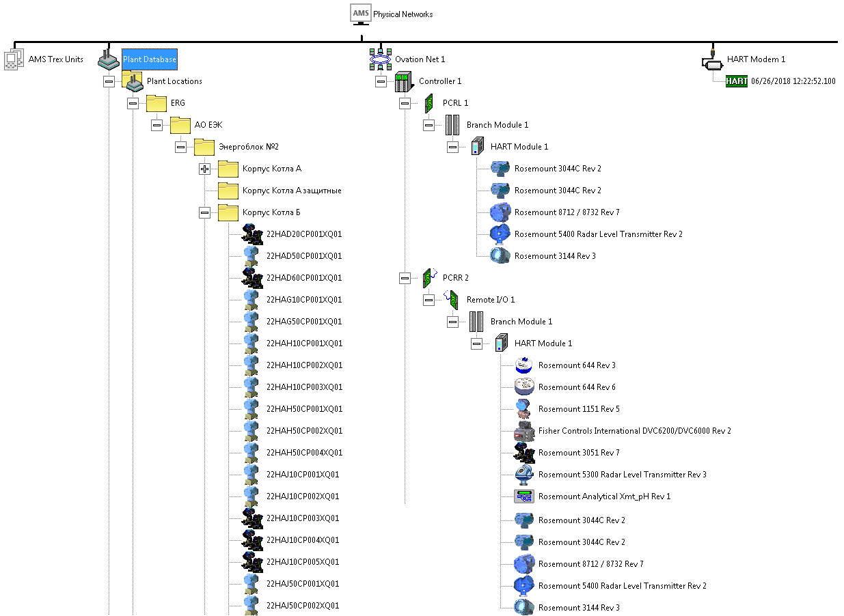Image resolution: width=844 pixels, height=616 pixels.
Task: Select the HART Modem 1 label
Action: tap(756, 59)
